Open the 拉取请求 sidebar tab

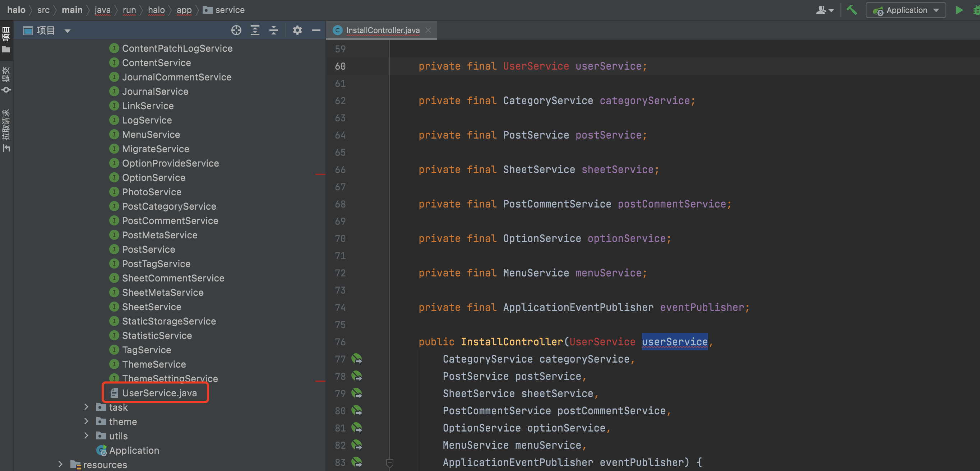6,125
